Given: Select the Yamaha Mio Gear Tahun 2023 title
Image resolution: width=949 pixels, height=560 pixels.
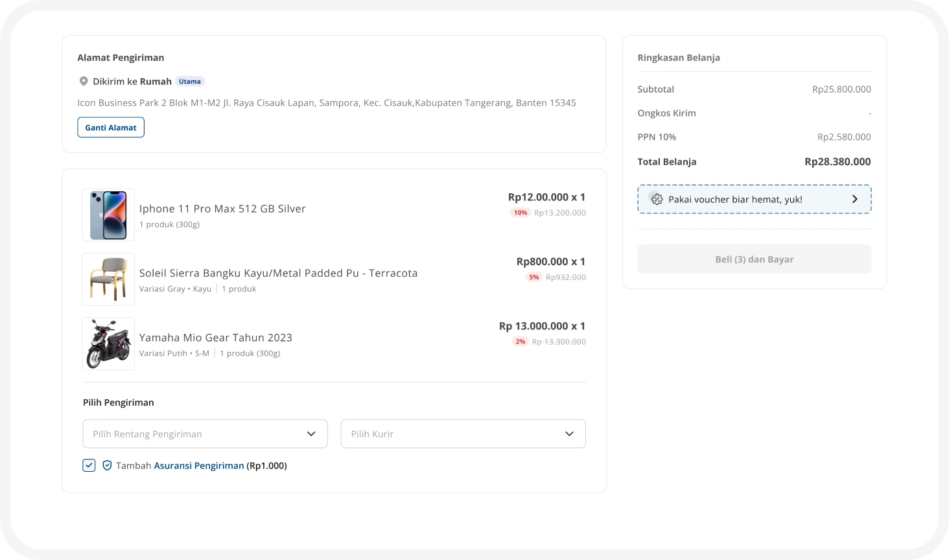Looking at the screenshot, I should click(x=216, y=338).
